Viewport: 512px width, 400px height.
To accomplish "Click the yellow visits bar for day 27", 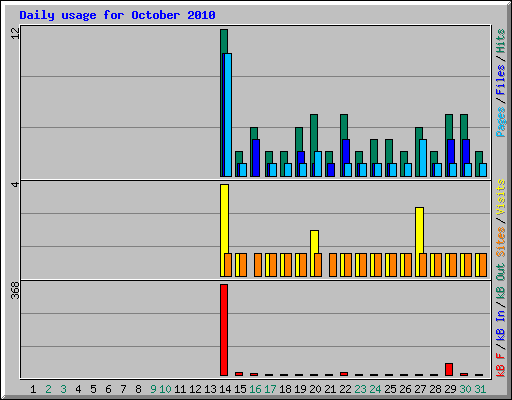I will coord(419,230).
